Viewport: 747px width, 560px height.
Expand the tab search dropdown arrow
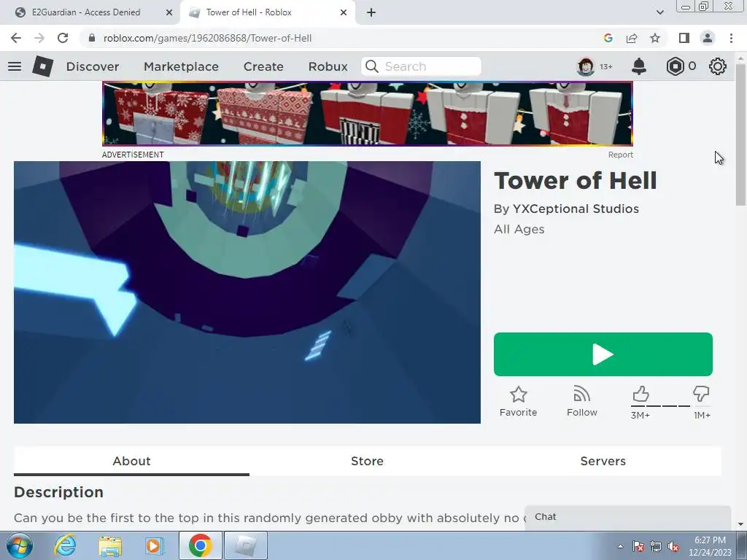coord(659,12)
